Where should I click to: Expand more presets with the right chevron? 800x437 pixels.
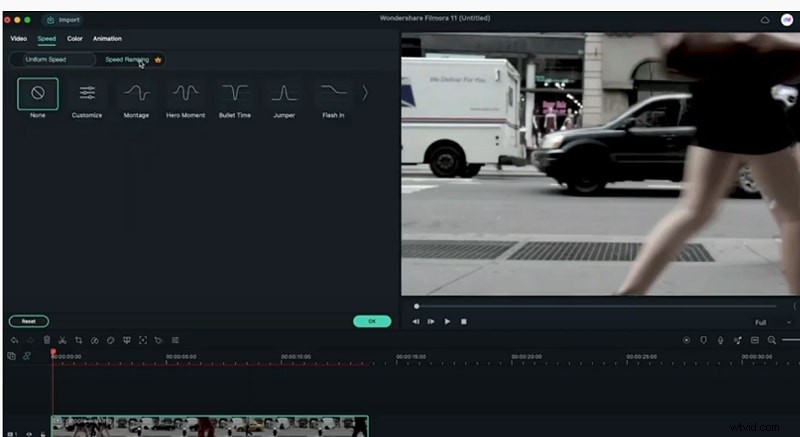click(365, 93)
